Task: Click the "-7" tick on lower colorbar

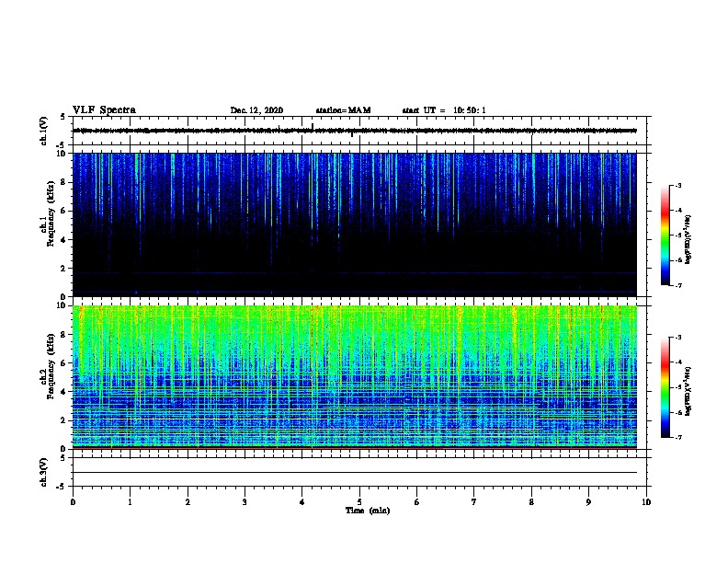Action: pyautogui.click(x=677, y=437)
